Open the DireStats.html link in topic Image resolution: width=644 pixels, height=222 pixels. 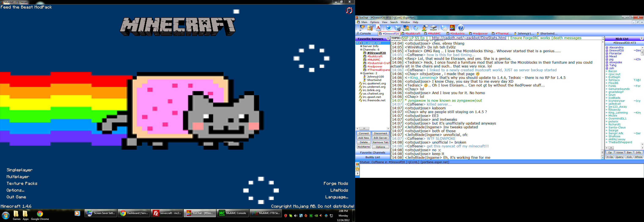469,38
